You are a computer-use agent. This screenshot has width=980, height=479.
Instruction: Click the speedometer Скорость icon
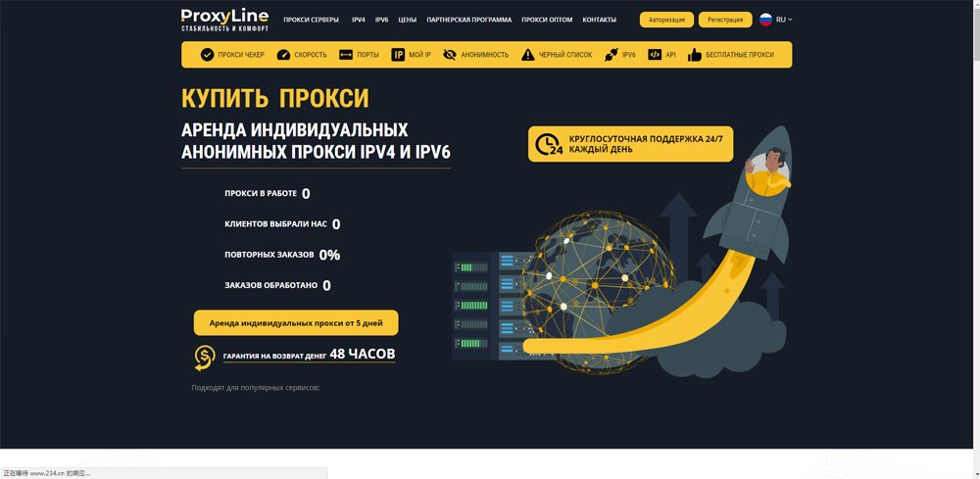coord(283,55)
